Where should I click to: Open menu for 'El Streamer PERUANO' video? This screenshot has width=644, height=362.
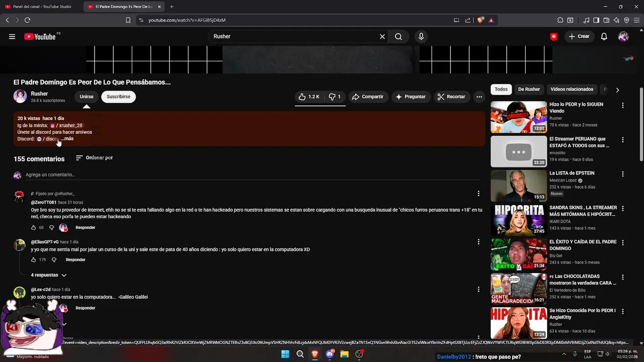(x=622, y=140)
